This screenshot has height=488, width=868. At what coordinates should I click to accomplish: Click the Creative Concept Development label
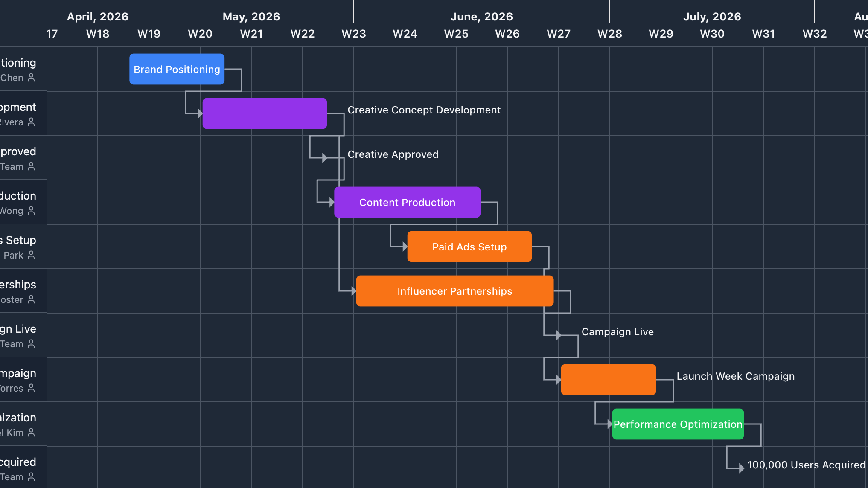click(424, 110)
